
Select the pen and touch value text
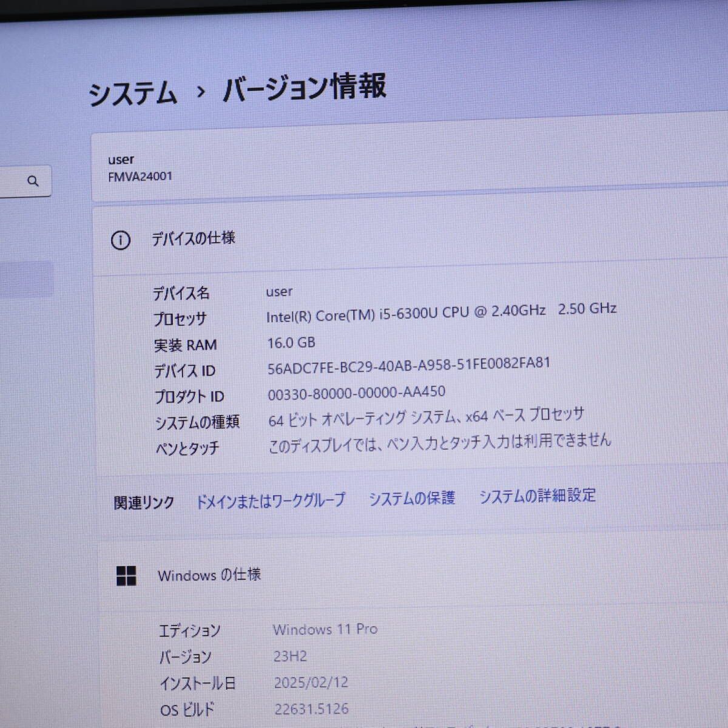point(440,443)
